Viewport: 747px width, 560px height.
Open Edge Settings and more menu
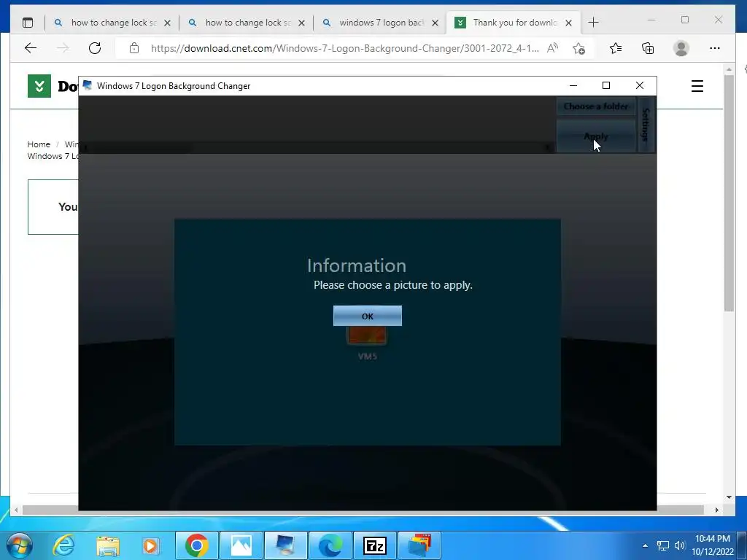click(x=715, y=48)
